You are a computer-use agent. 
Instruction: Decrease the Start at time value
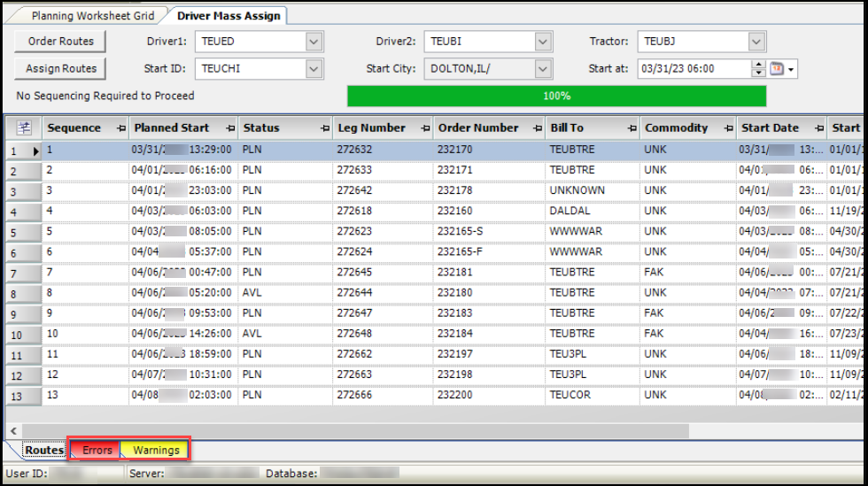(x=758, y=73)
